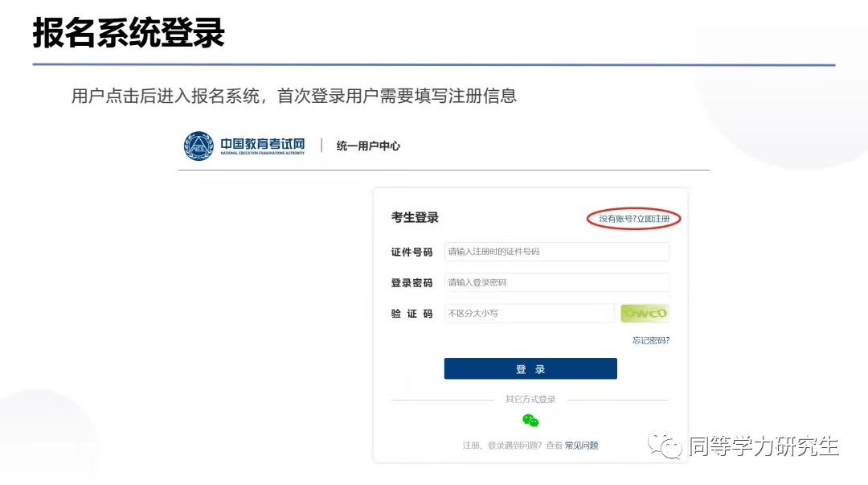Viewport: 868px width, 485px height.
Task: Click the 证件号码 field label
Action: pyautogui.click(x=411, y=253)
